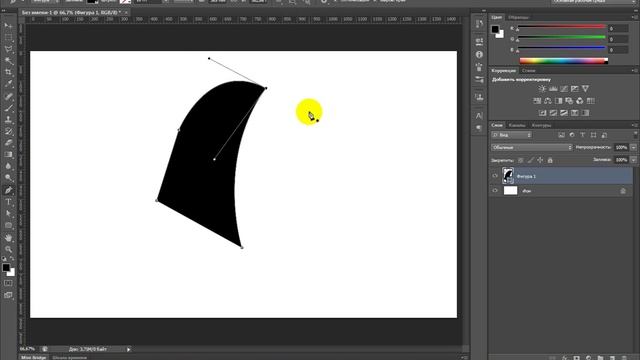
Task: Change the screen mode from the toolbar
Action: [8, 295]
